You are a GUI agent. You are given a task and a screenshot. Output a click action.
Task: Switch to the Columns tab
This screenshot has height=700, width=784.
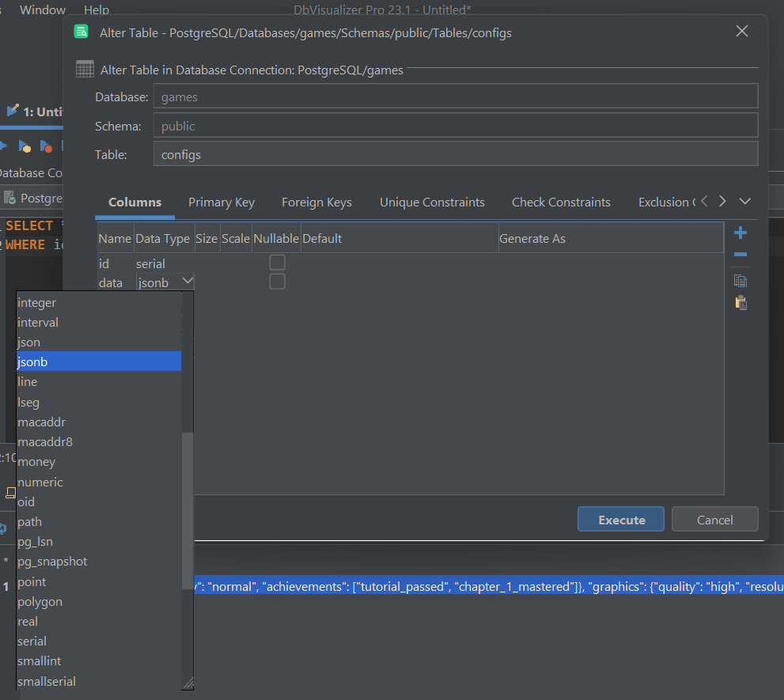tap(135, 202)
